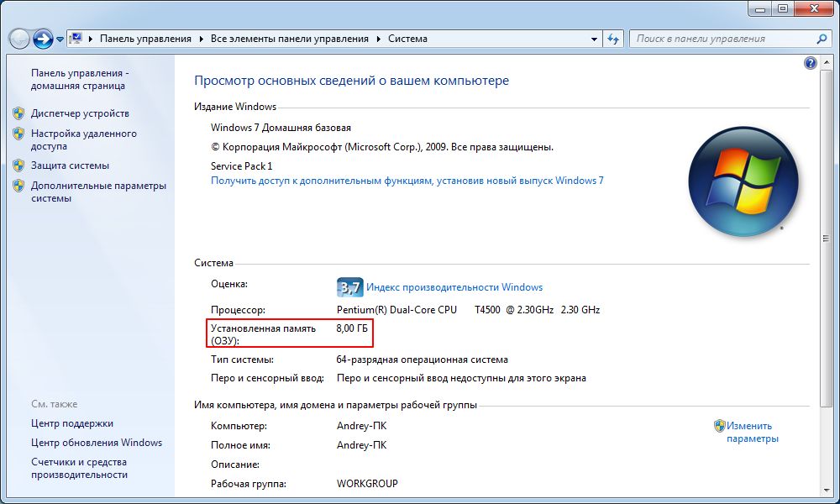Click the Back navigation arrow button
840x504 pixels.
tap(19, 39)
